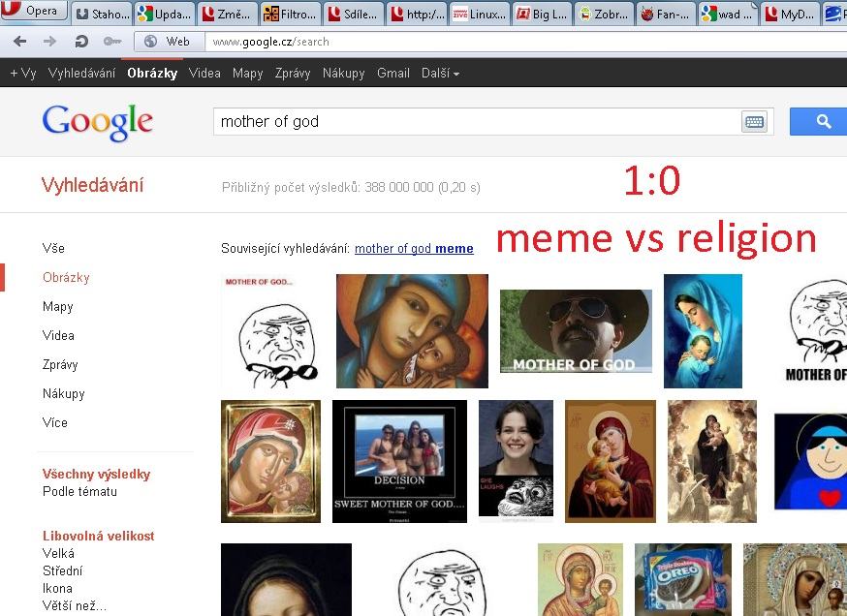
Task: Open Nákupy in the black Google bar
Action: [x=344, y=73]
